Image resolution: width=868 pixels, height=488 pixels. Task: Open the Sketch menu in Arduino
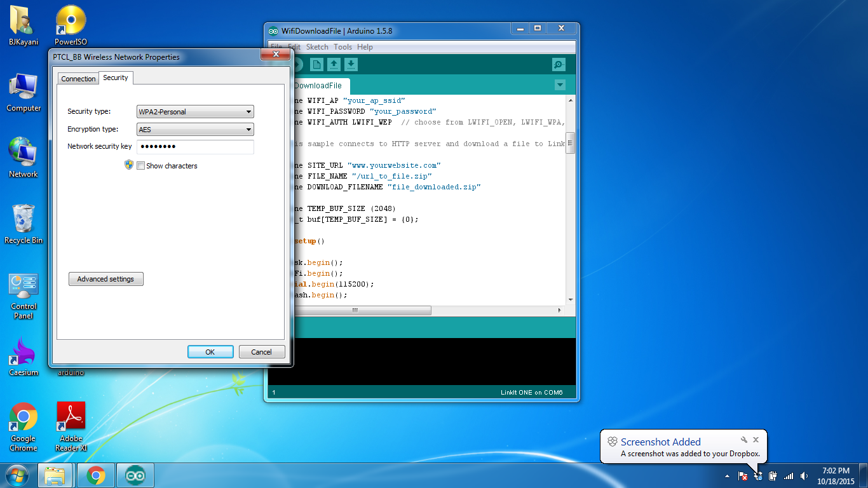317,47
